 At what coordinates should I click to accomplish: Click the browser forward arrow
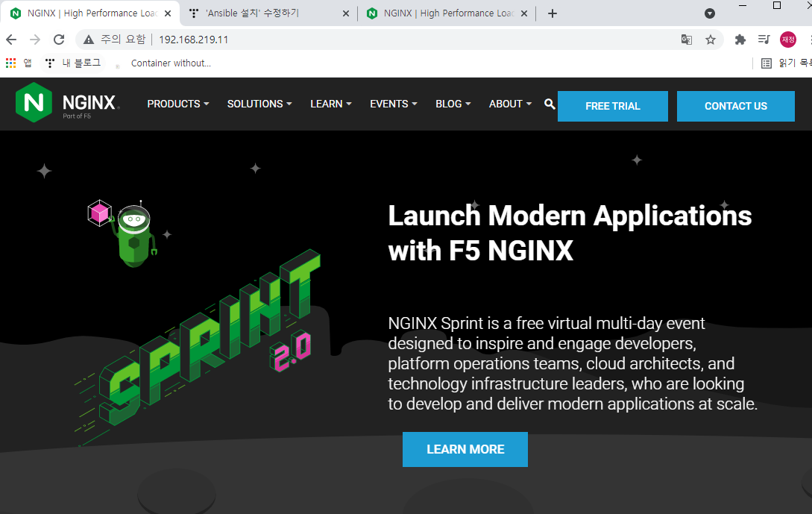click(35, 40)
